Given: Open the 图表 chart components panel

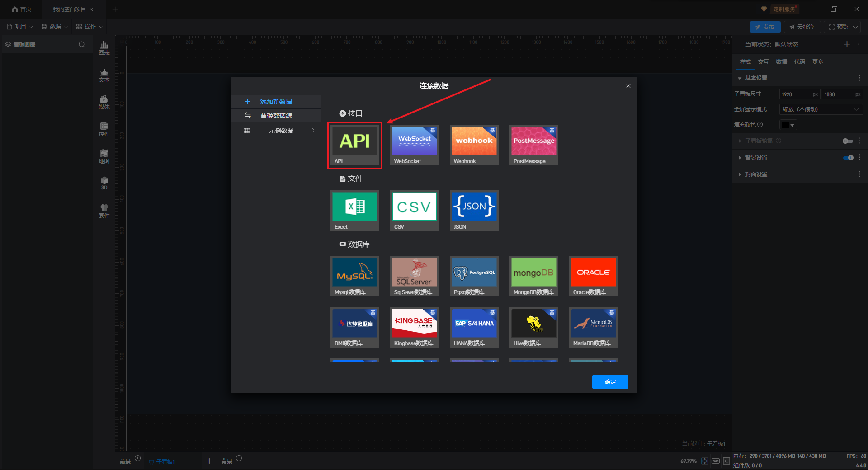Looking at the screenshot, I should pyautogui.click(x=104, y=48).
